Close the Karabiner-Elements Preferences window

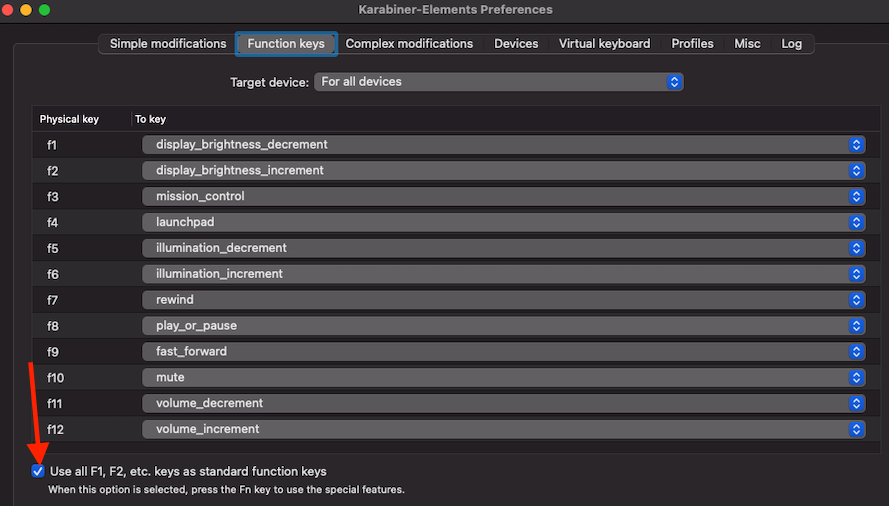pyautogui.click(x=7, y=10)
